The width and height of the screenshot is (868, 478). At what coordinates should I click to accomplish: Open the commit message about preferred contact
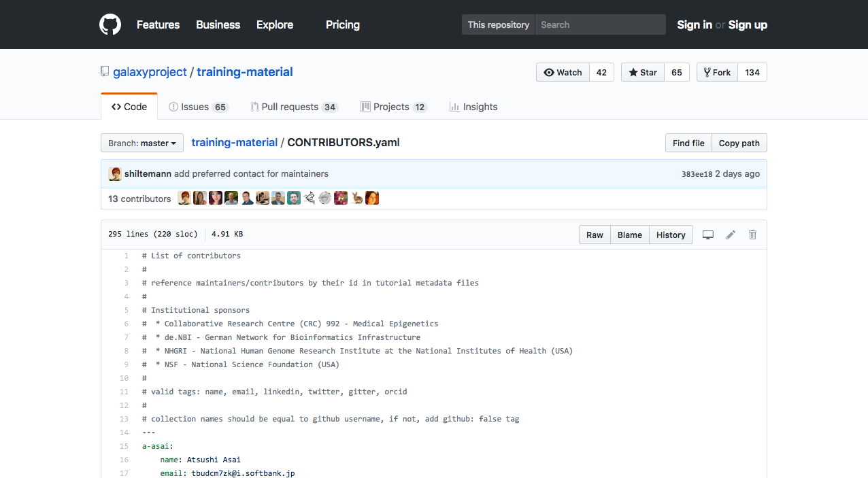pyautogui.click(x=251, y=173)
